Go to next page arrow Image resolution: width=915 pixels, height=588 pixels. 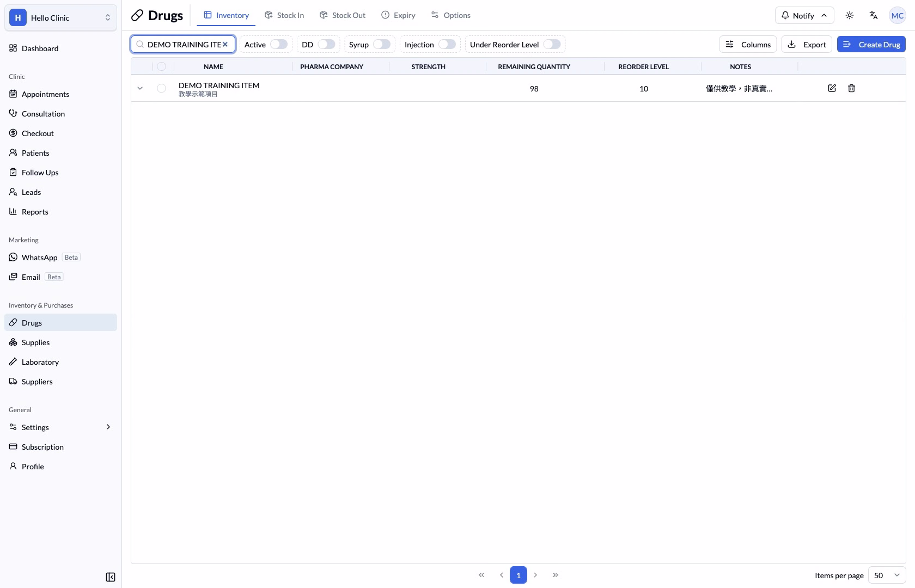click(535, 575)
